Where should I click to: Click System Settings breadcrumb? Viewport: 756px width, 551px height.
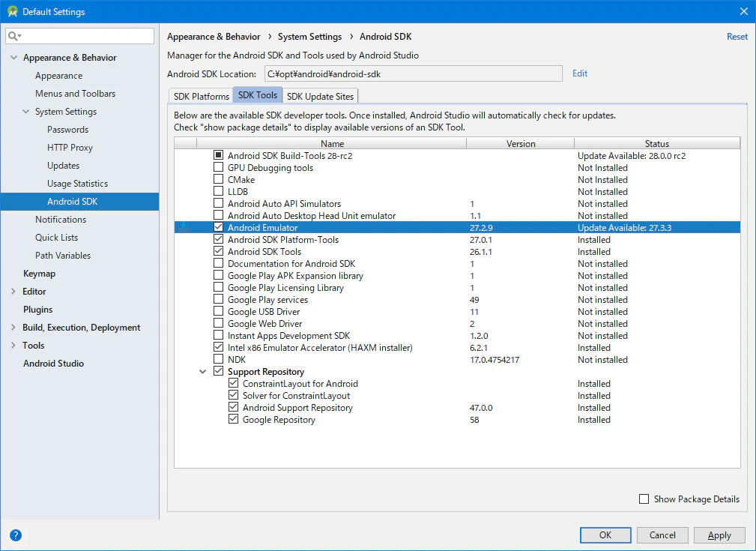[x=309, y=37]
